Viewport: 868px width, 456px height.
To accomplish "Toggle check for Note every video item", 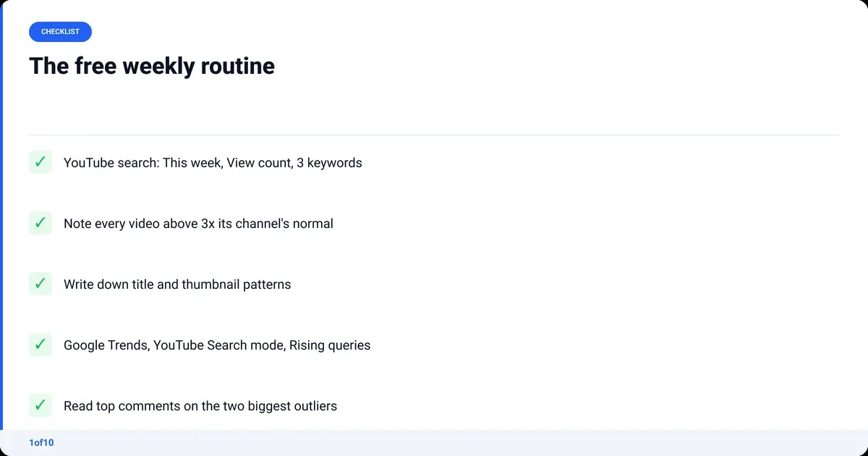I will [x=41, y=223].
